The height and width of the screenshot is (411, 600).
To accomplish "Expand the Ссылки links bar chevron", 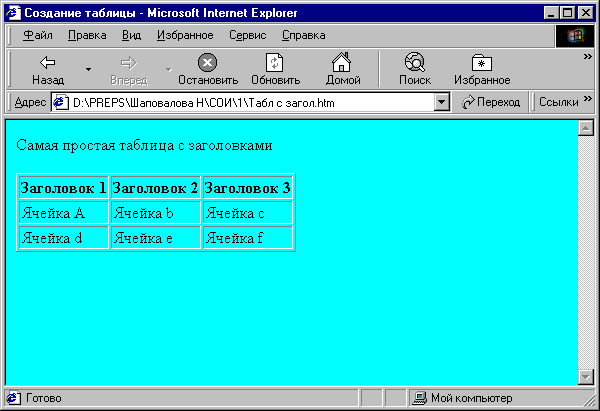I will [x=588, y=99].
